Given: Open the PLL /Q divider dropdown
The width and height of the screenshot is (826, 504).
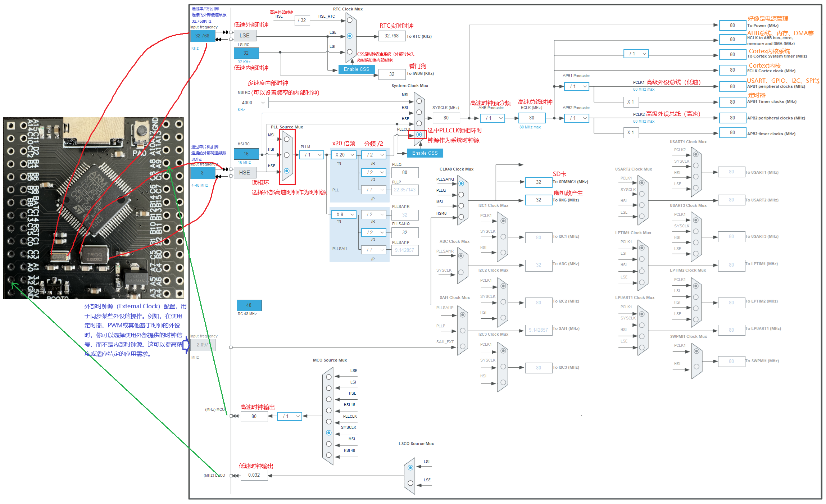Looking at the screenshot, I should click(374, 172).
